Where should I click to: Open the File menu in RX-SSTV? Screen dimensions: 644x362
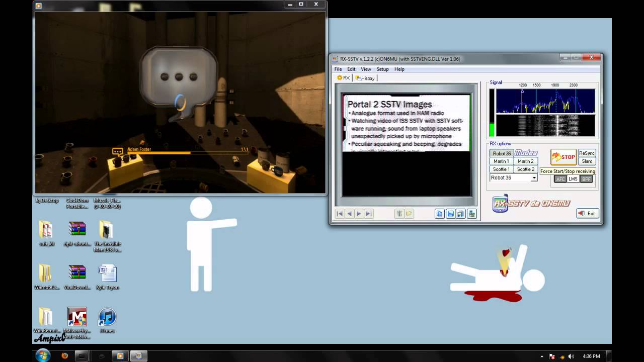coord(338,69)
